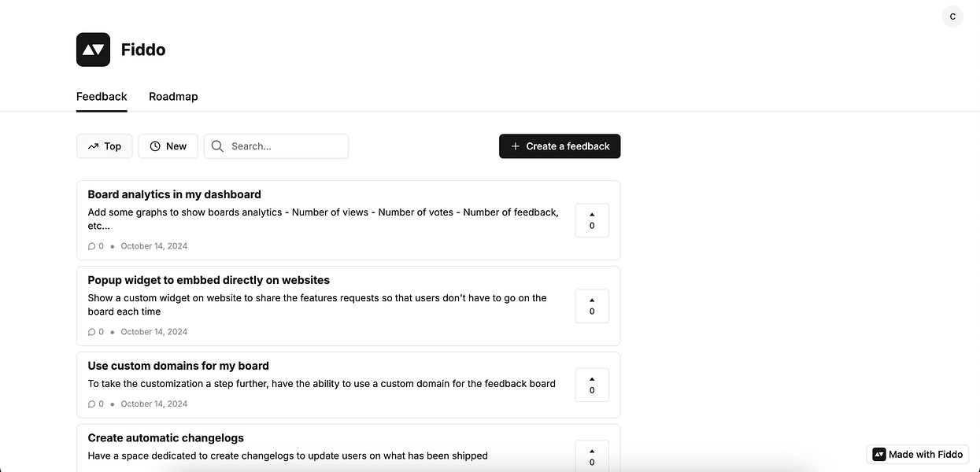Screen dimensions: 980x472
Task: Upvote Create automatic changelogs
Action: pos(592,456)
